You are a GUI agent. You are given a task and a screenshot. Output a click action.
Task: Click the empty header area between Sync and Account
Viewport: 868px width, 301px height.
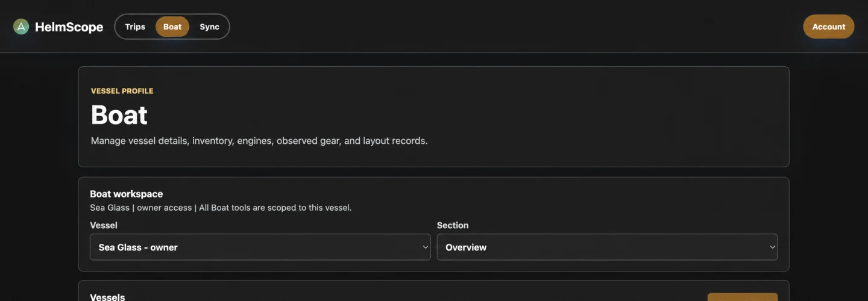[516, 26]
